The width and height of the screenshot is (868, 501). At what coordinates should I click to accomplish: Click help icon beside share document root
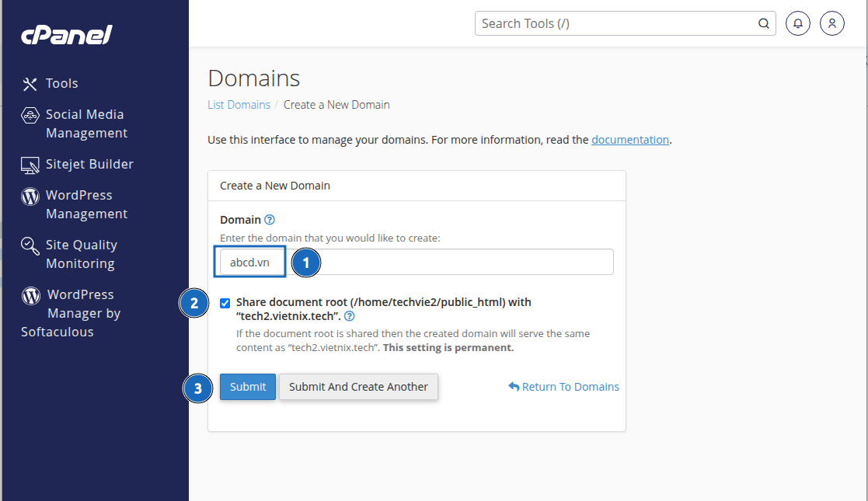[x=350, y=316]
